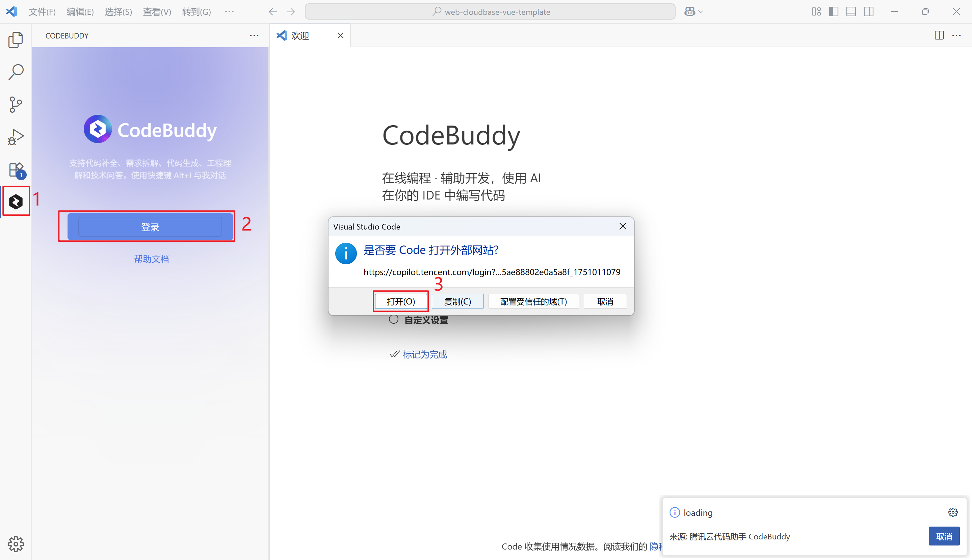Go forward using the navigation arrow

pos(291,12)
